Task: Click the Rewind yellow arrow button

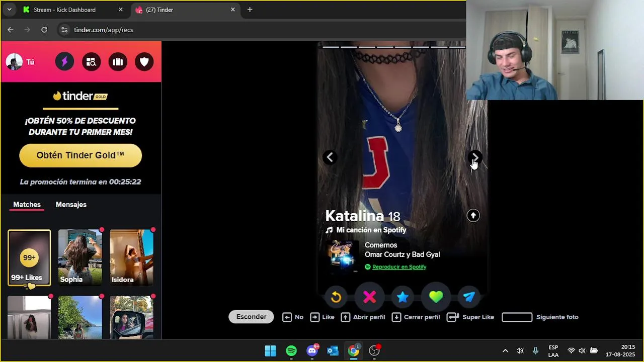Action: [x=336, y=297]
